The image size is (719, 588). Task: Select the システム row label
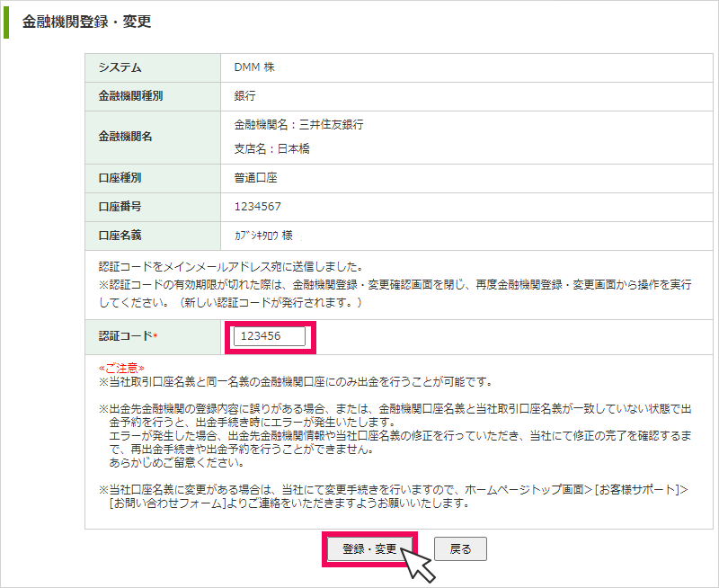[120, 68]
